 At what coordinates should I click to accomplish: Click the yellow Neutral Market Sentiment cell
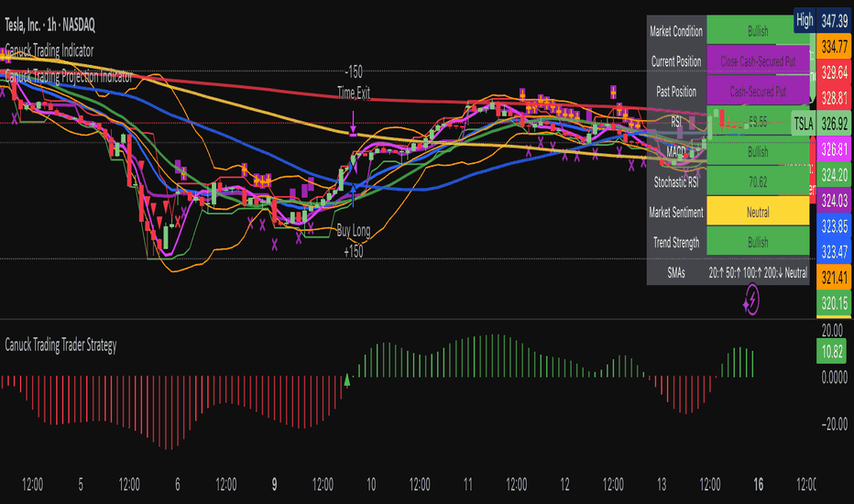758,212
